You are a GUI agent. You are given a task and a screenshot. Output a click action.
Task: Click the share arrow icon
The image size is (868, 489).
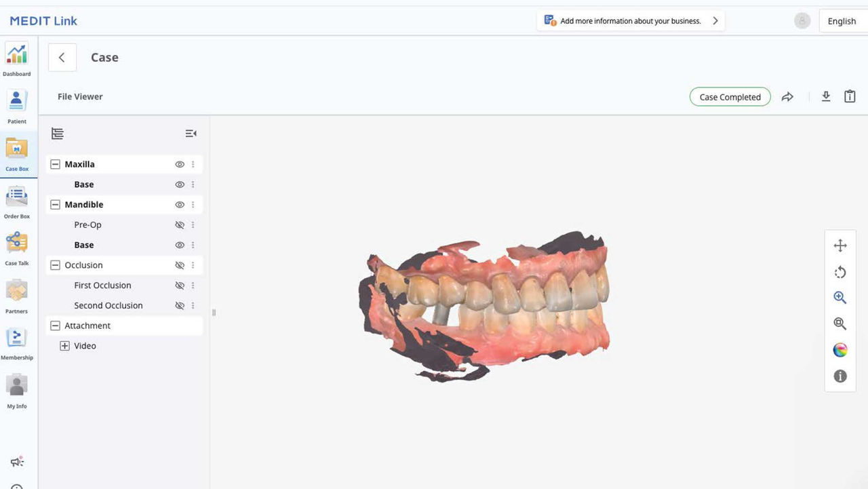[787, 97]
